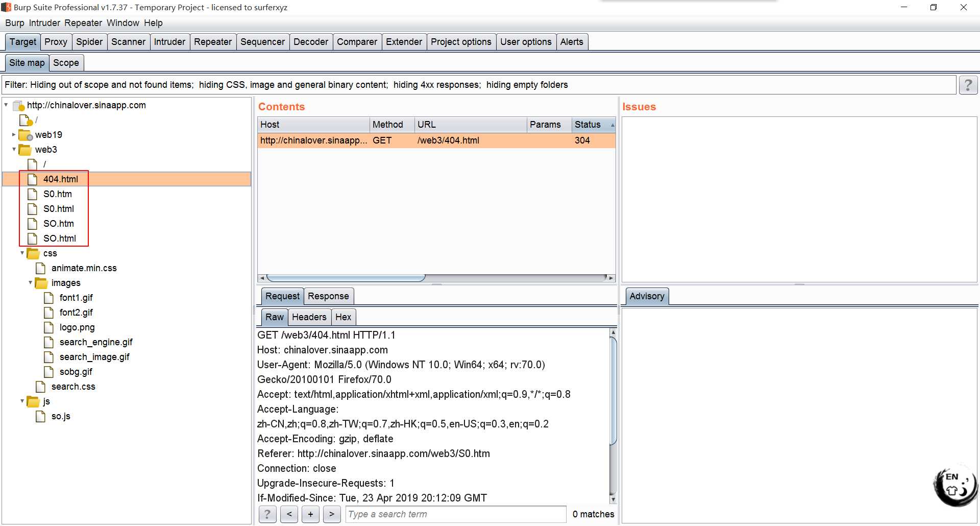Click the contents scrollbar right arrow

tap(611, 278)
